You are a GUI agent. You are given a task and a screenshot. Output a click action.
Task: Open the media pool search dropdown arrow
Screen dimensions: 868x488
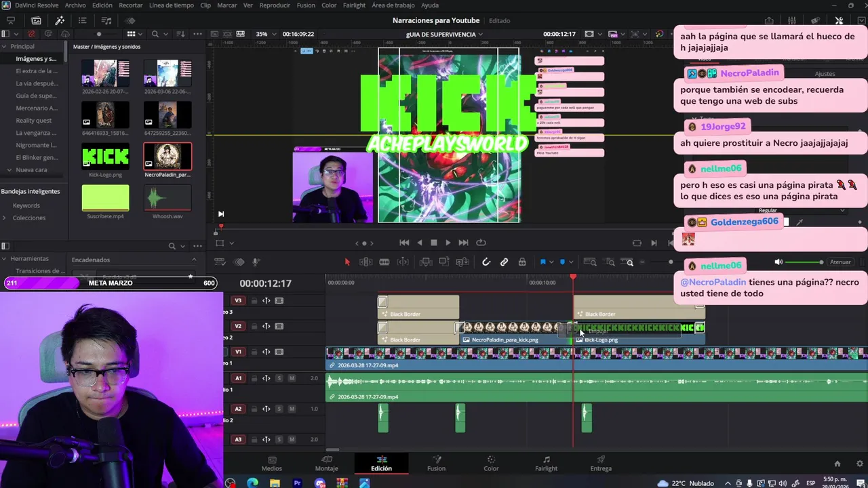pyautogui.click(x=165, y=34)
